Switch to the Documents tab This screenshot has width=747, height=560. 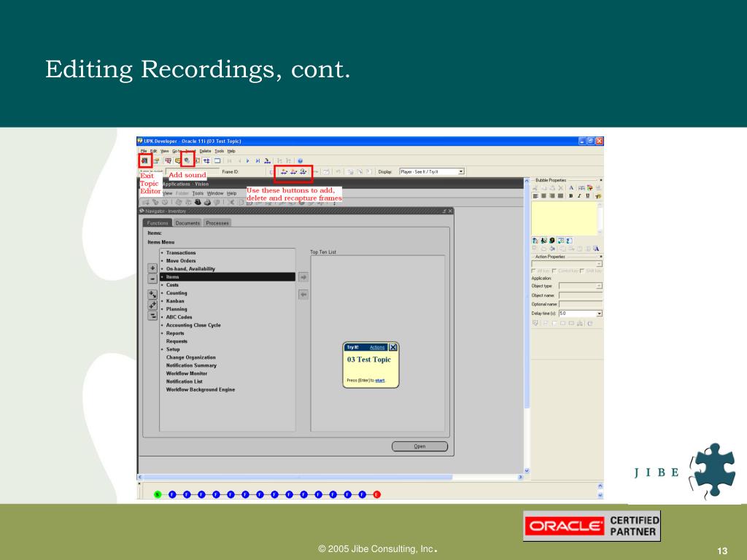pos(187,223)
